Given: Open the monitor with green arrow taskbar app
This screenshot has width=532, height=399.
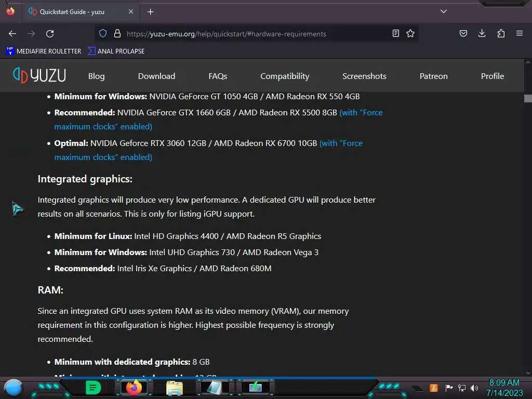Looking at the screenshot, I should tap(256, 387).
